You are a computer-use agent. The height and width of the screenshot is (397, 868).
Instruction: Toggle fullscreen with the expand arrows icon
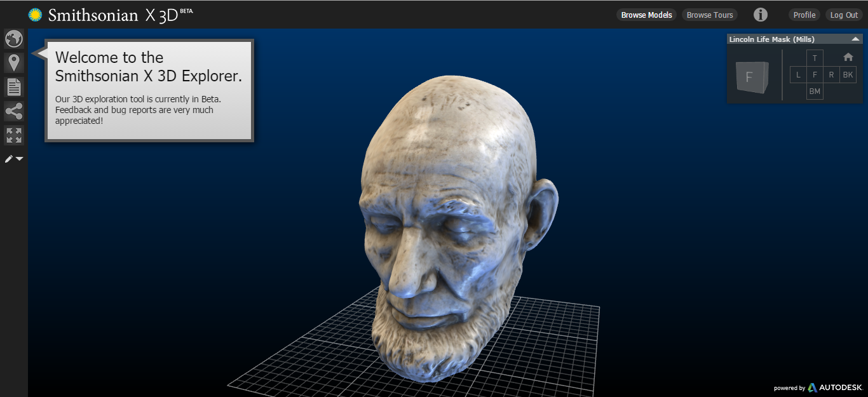[x=14, y=135]
